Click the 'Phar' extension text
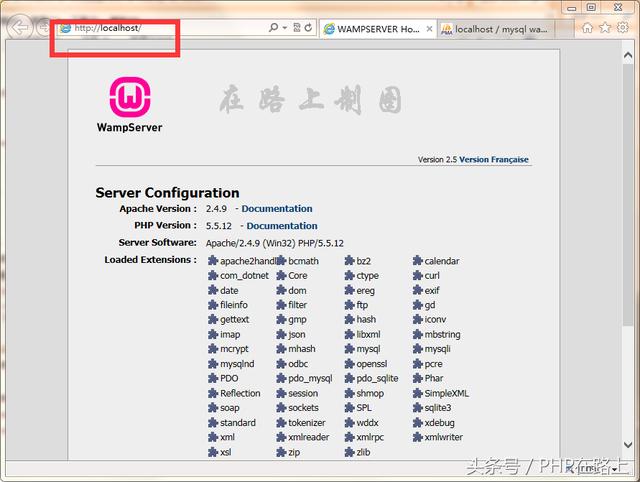The width and height of the screenshot is (640, 482). click(x=433, y=378)
